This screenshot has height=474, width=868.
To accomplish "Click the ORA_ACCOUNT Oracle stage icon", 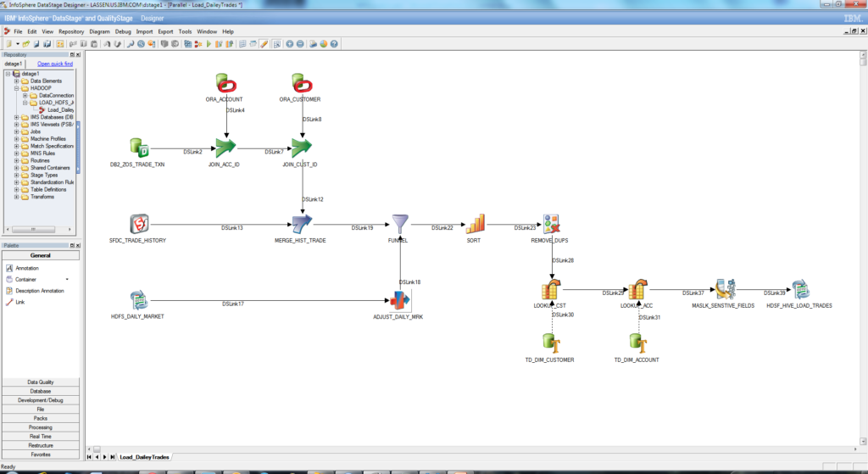I will 225,83.
